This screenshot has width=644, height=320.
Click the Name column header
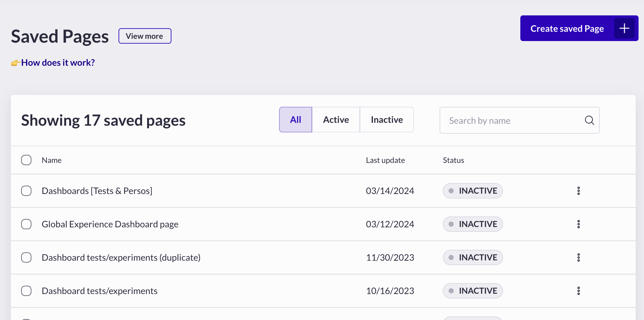click(x=52, y=160)
